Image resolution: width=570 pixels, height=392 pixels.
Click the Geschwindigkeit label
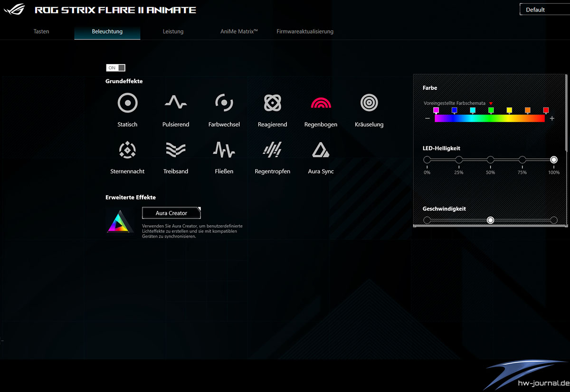pyautogui.click(x=444, y=209)
